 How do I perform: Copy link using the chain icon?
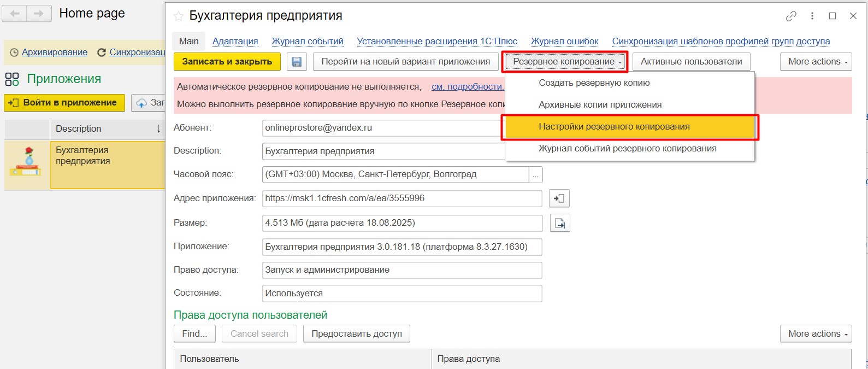(790, 16)
